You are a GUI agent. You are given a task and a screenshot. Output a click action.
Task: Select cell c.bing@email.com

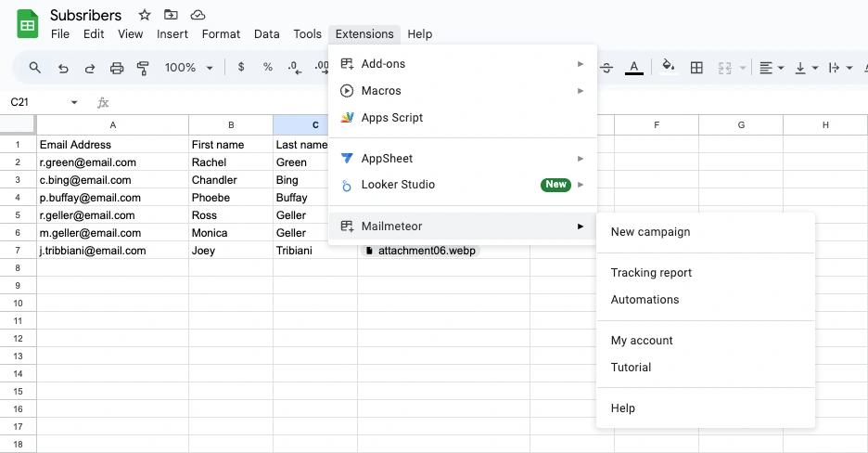pyautogui.click(x=113, y=180)
